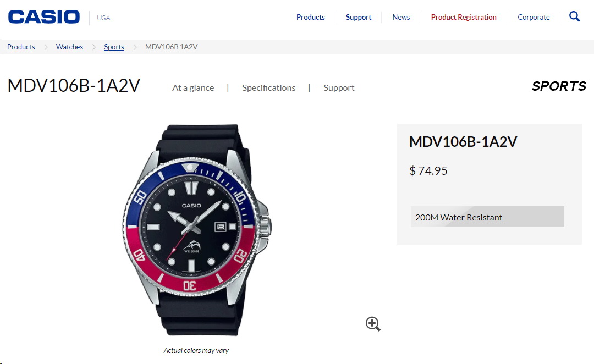Click the MDV106B watch product image
The height and width of the screenshot is (364, 594).
[197, 229]
